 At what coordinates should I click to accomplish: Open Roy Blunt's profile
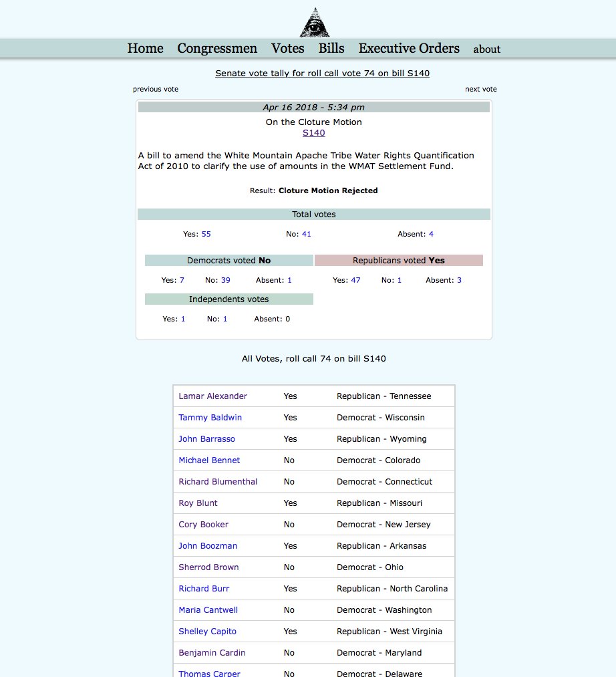pyautogui.click(x=198, y=503)
